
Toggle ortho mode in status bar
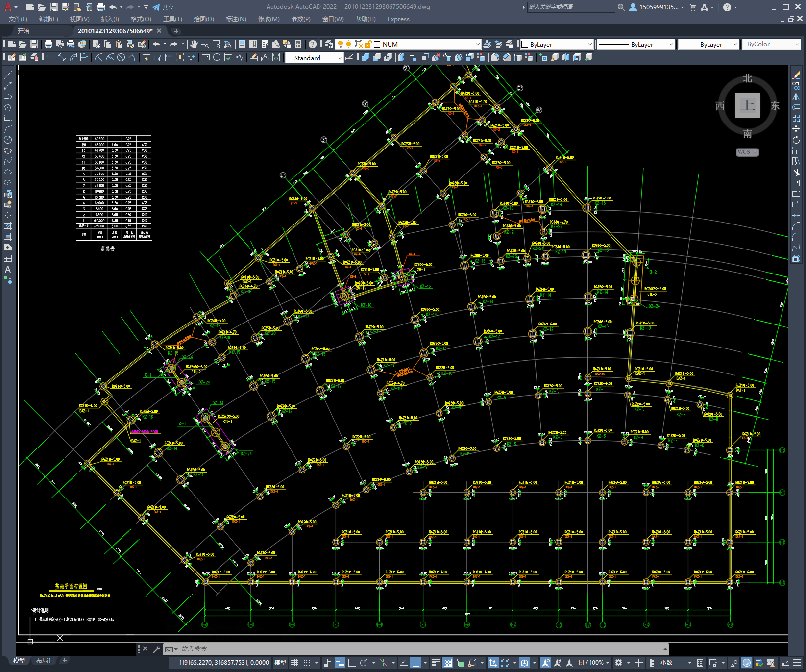pos(352,663)
